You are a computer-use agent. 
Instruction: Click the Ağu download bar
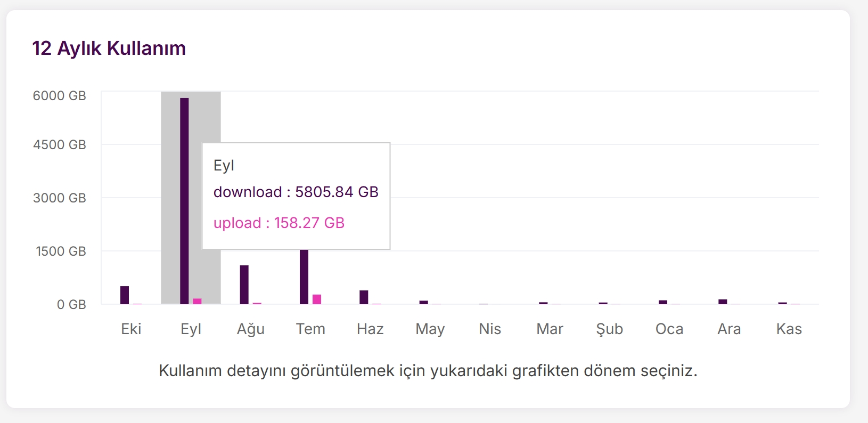coord(244,284)
